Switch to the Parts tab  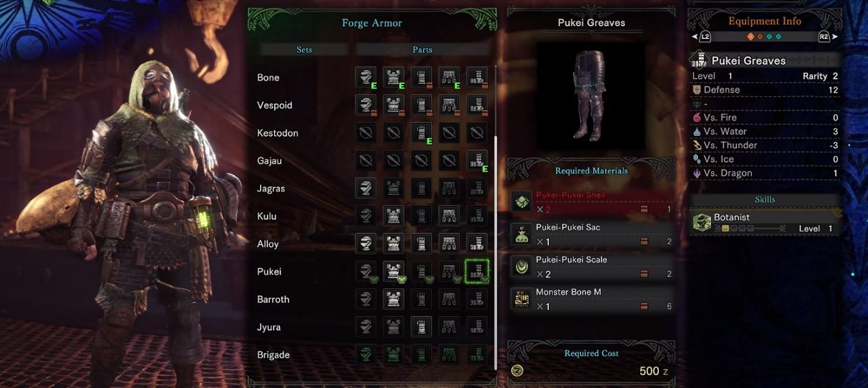click(422, 50)
